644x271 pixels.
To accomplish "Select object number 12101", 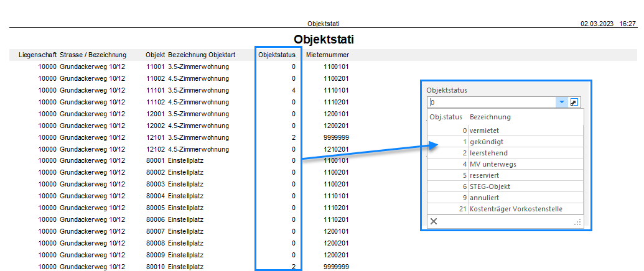I will [x=156, y=137].
